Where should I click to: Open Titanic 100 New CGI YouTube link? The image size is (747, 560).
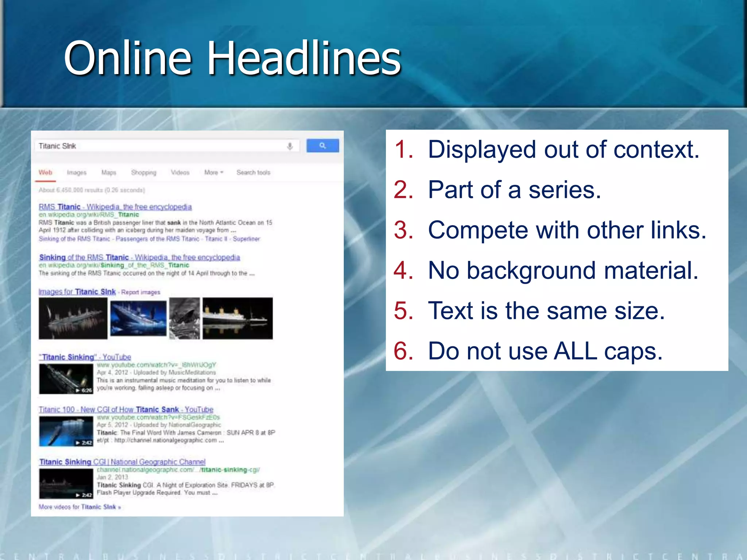tap(126, 409)
